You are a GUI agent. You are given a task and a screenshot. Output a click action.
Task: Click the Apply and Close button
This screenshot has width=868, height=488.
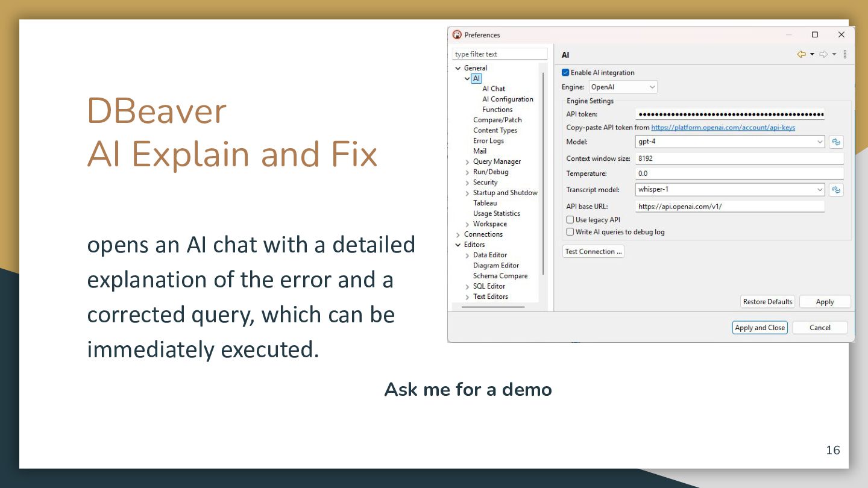pyautogui.click(x=760, y=328)
